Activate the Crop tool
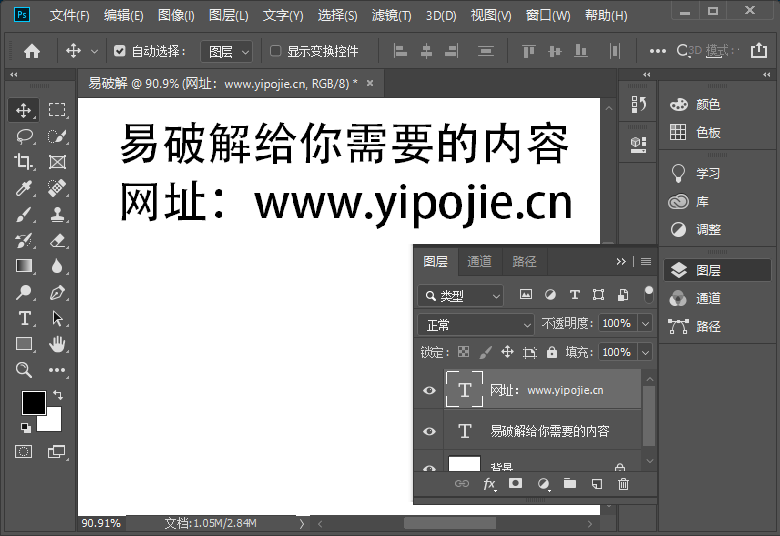Screen dimensions: 780x536 (23, 162)
